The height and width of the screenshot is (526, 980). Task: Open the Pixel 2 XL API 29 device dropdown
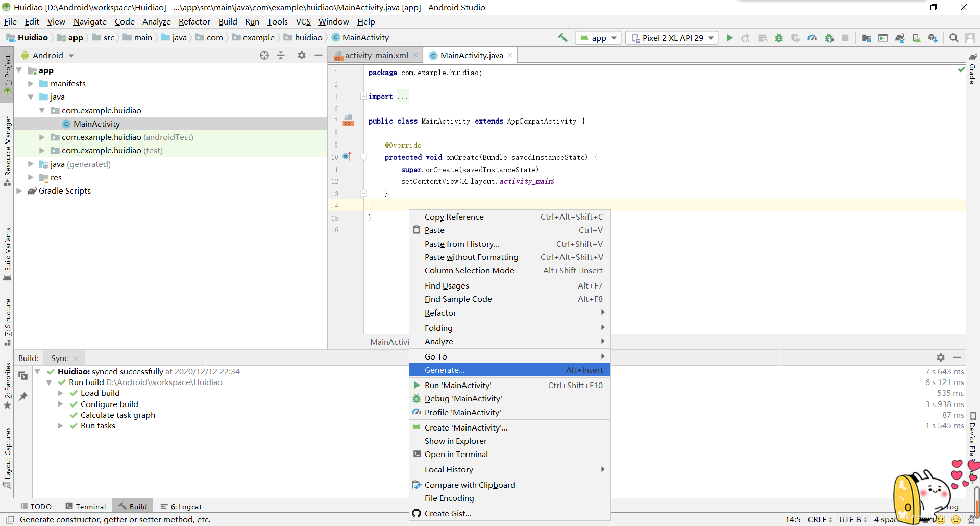(672, 38)
